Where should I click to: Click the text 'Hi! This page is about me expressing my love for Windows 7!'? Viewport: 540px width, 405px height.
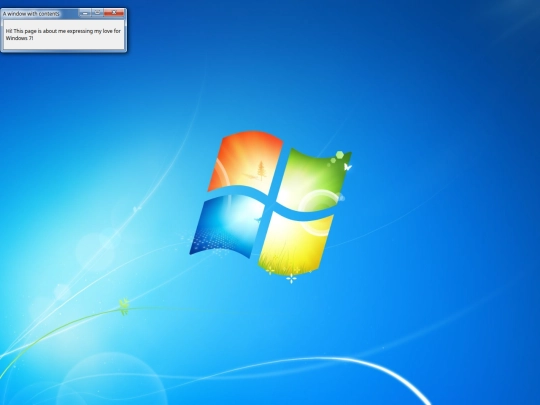click(63, 34)
